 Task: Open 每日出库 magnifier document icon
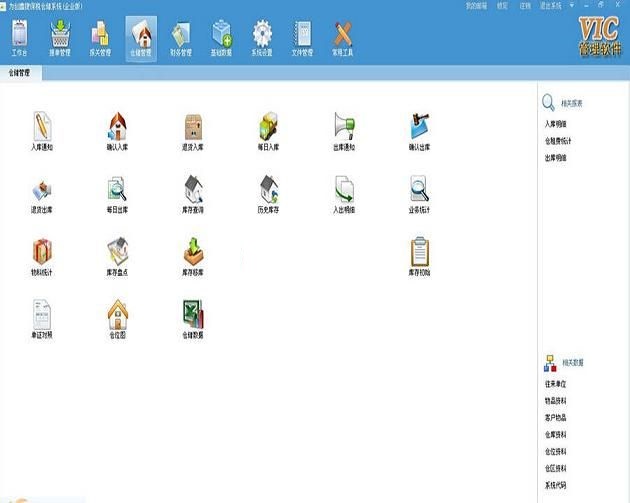117,194
